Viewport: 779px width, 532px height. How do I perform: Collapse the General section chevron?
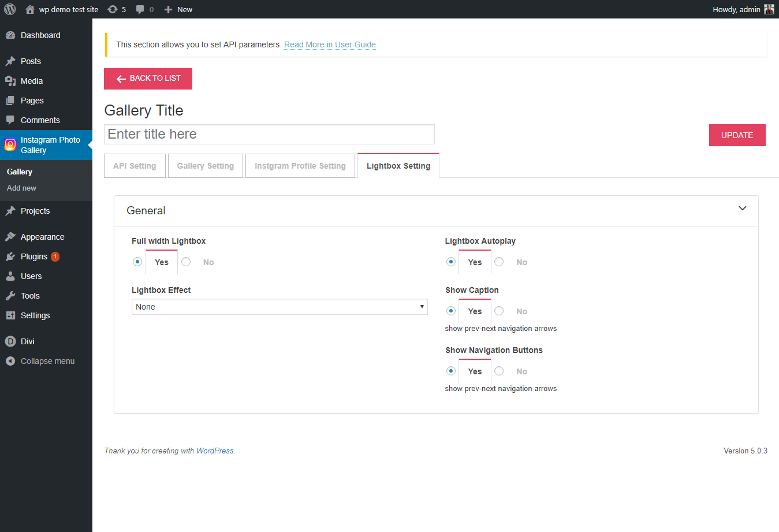click(743, 209)
